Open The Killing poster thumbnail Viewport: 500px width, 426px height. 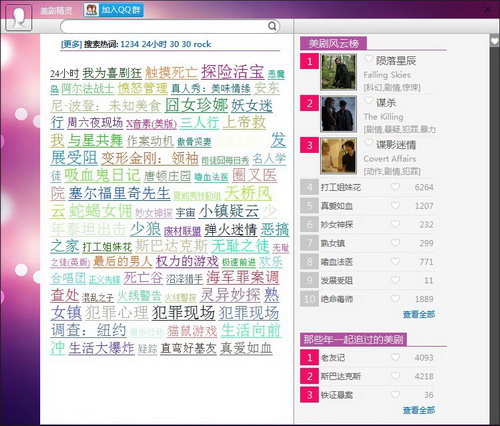point(338,114)
